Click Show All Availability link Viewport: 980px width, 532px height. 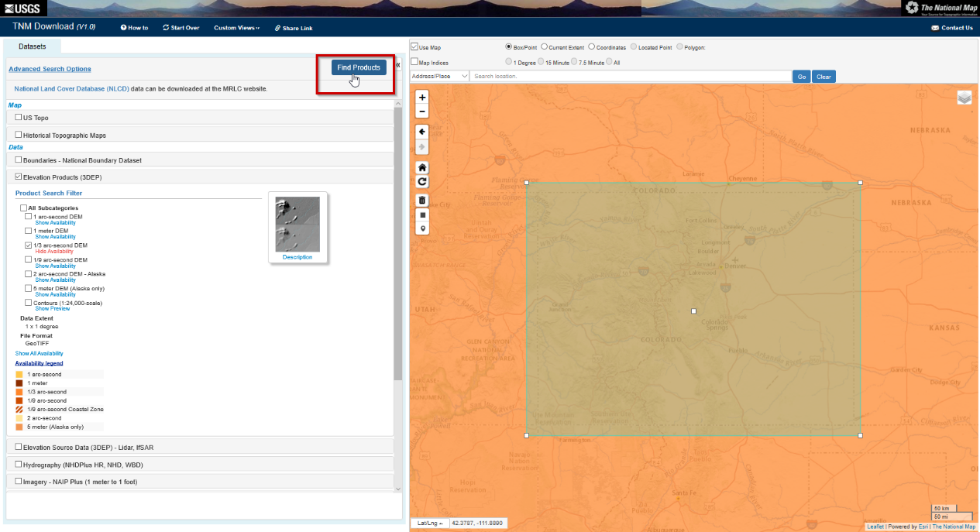coord(40,353)
